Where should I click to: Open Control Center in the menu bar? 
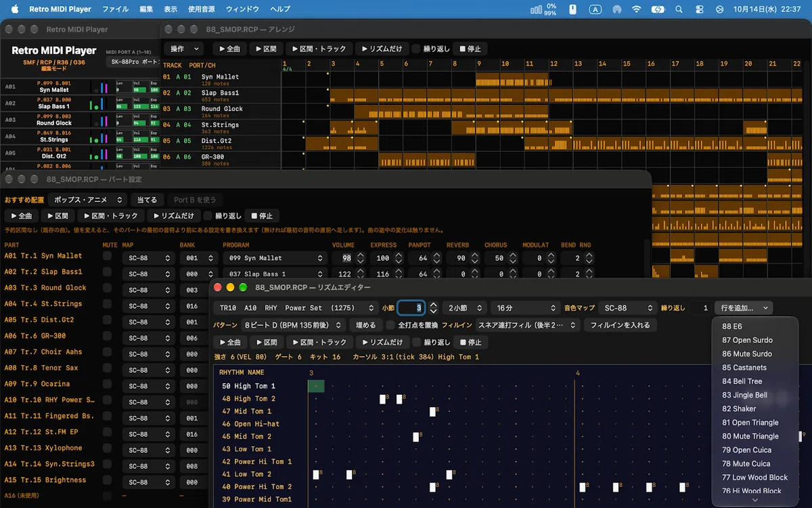pos(700,9)
